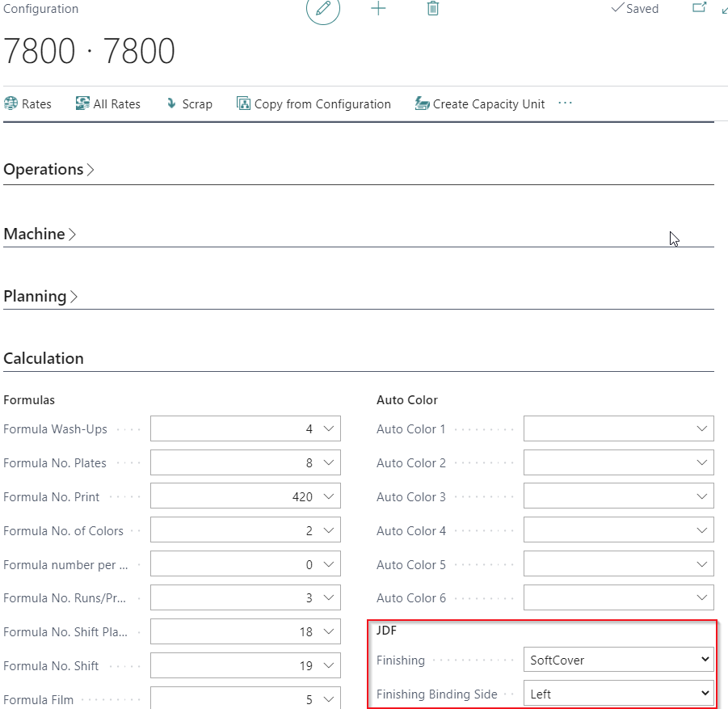The image size is (728, 709).
Task: Click the trash can delete icon
Action: coord(433,9)
